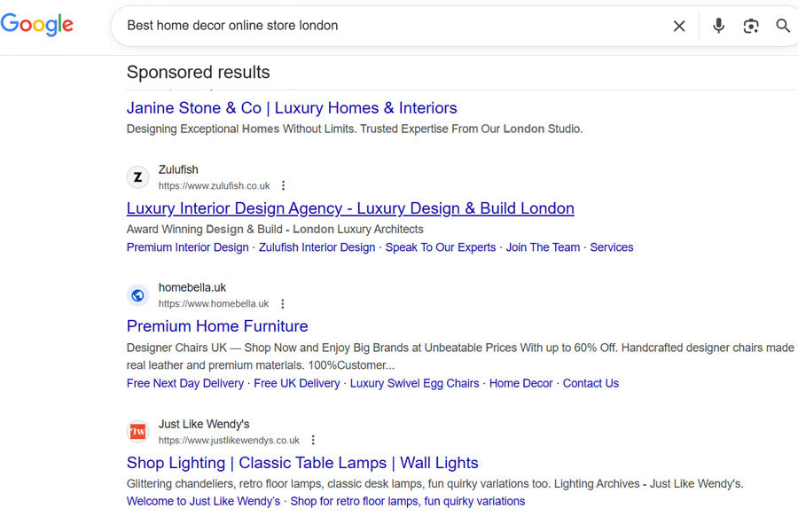Click the Google logo
This screenshot has width=798, height=532.
pos(36,24)
